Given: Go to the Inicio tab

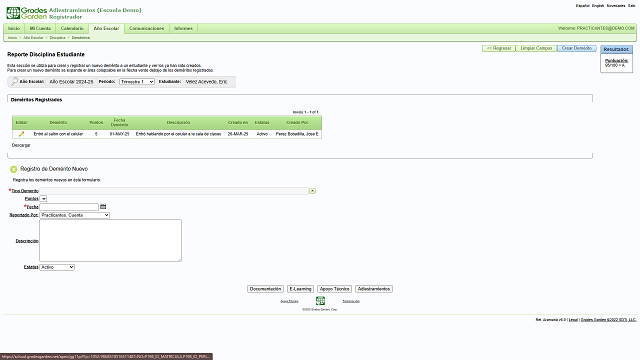Looking at the screenshot, I should 14,28.
